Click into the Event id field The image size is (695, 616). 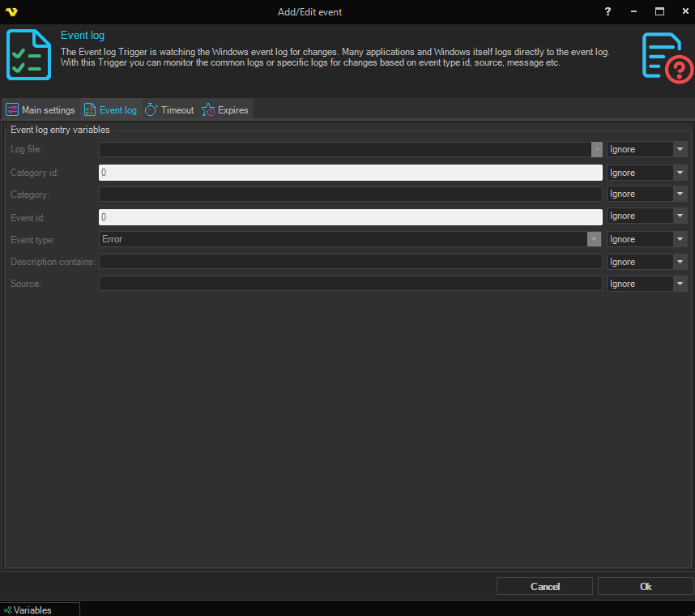[350, 217]
